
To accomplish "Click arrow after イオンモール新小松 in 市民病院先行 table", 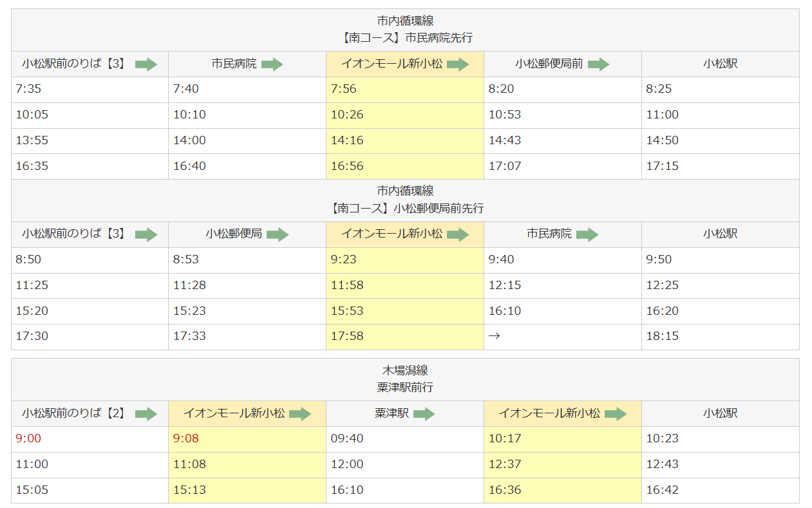I will 458,64.
